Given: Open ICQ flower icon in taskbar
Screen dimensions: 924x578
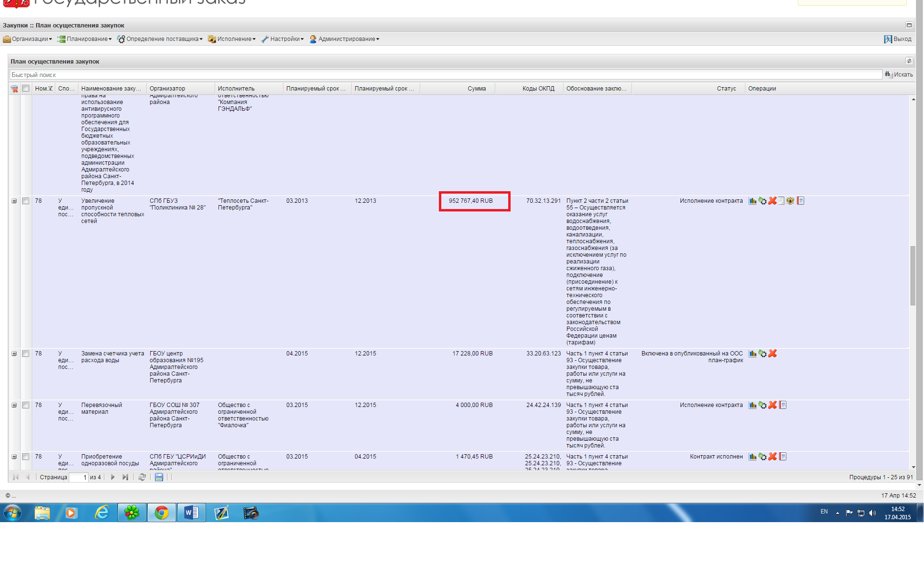Looking at the screenshot, I should point(132,513).
